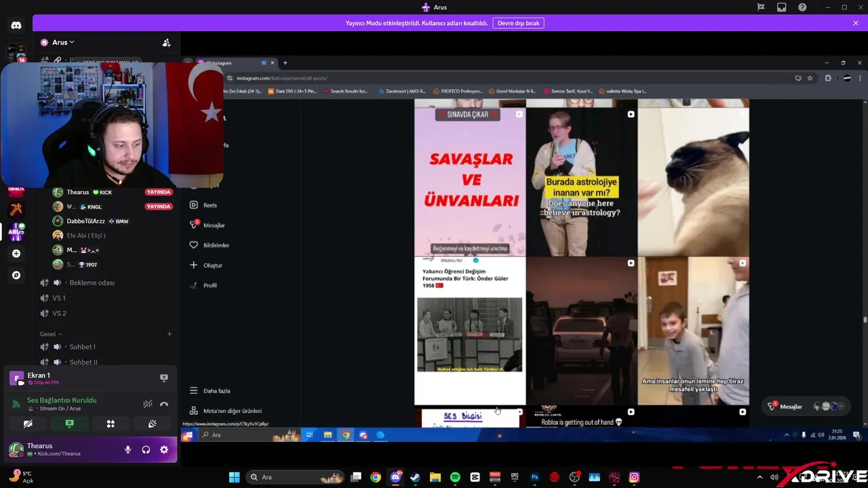Open the Discord Inbox icon in title bar
The height and width of the screenshot is (488, 868).
tap(782, 7)
